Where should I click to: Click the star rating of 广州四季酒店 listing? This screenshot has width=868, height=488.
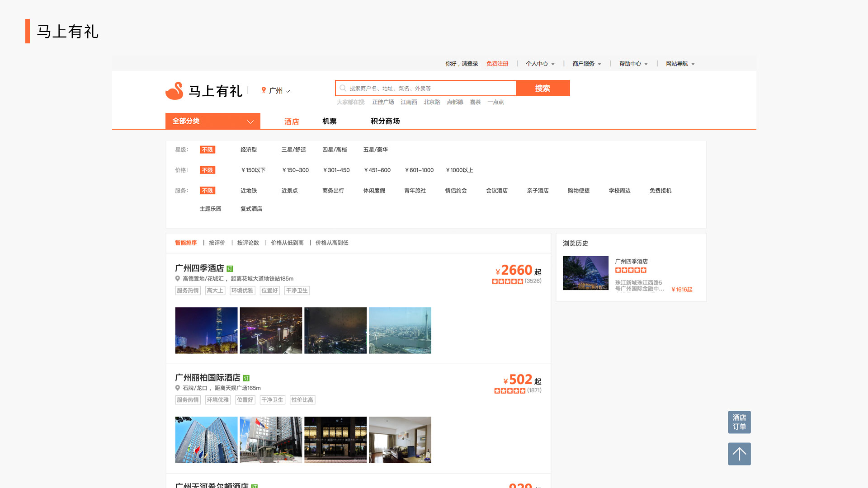[x=507, y=281]
